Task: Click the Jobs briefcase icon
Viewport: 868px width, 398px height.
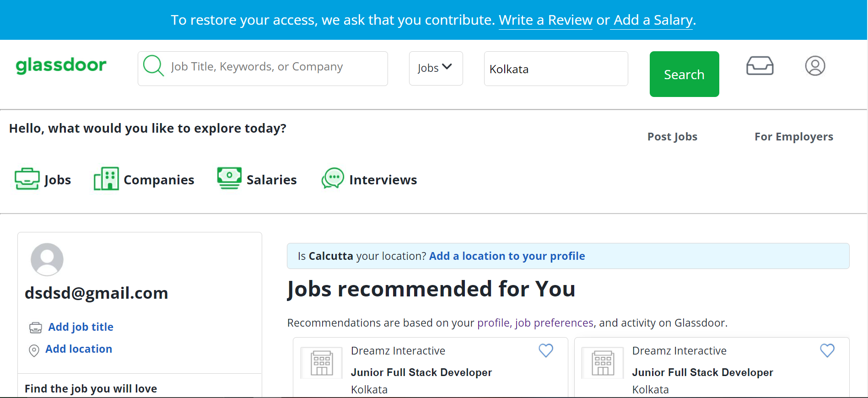Action: pyautogui.click(x=27, y=179)
